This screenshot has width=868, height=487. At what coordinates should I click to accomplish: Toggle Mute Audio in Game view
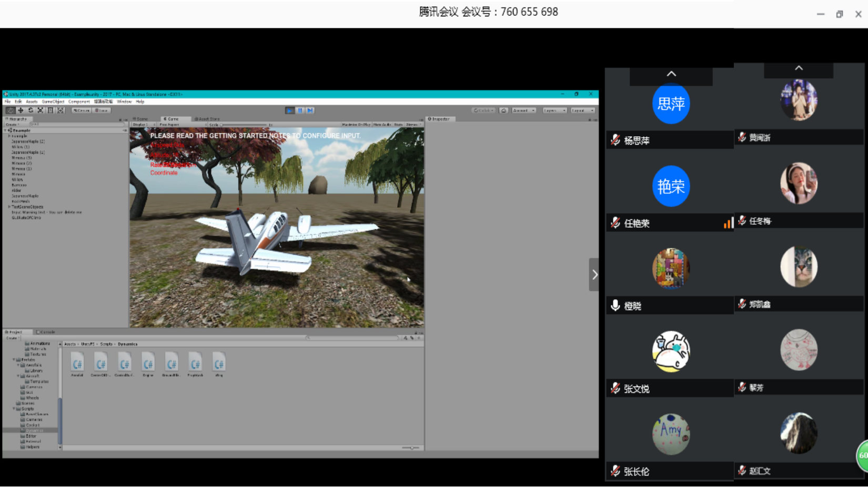tap(382, 125)
